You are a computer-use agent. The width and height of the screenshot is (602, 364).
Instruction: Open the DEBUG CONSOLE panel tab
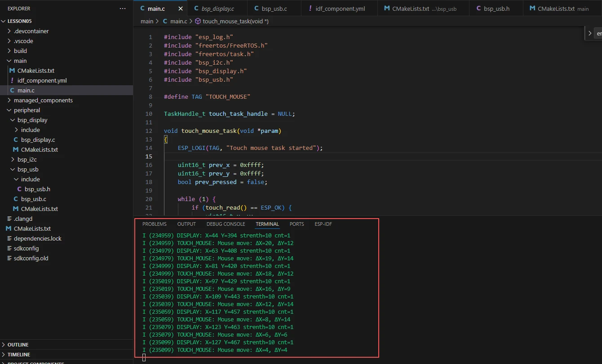click(x=226, y=224)
